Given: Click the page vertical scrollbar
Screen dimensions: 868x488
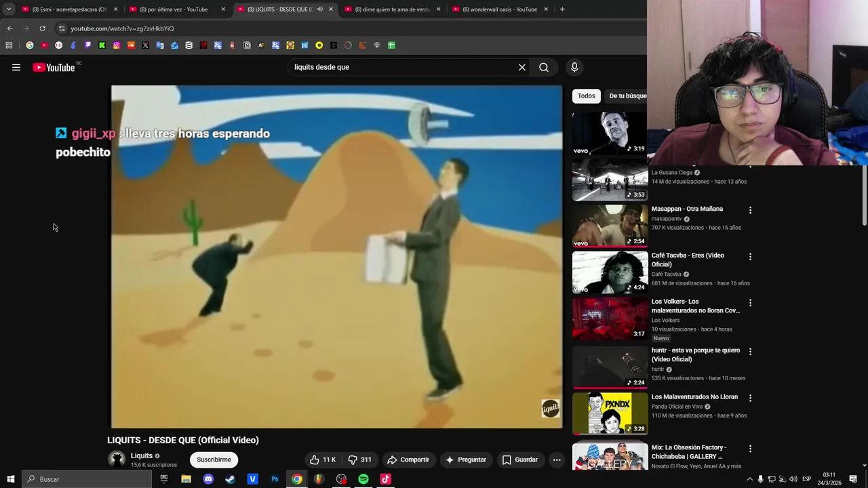Looking at the screenshot, I should click(864, 197).
